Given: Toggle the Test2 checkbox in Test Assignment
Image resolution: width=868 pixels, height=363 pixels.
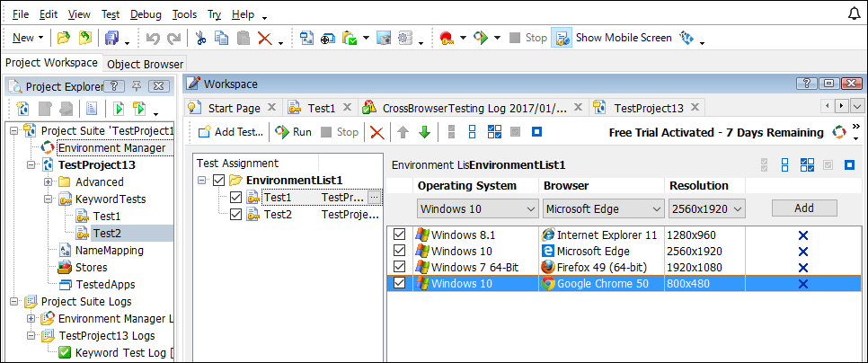Looking at the screenshot, I should [236, 215].
